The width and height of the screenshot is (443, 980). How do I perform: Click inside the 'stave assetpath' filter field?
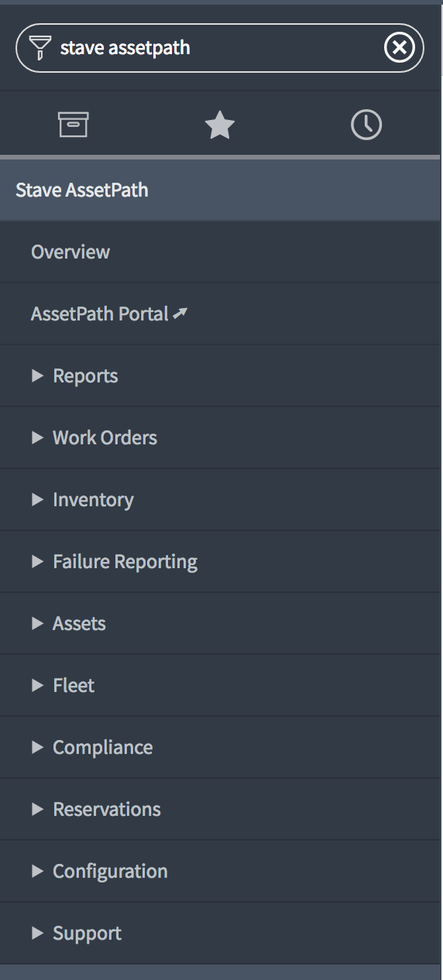[x=217, y=48]
